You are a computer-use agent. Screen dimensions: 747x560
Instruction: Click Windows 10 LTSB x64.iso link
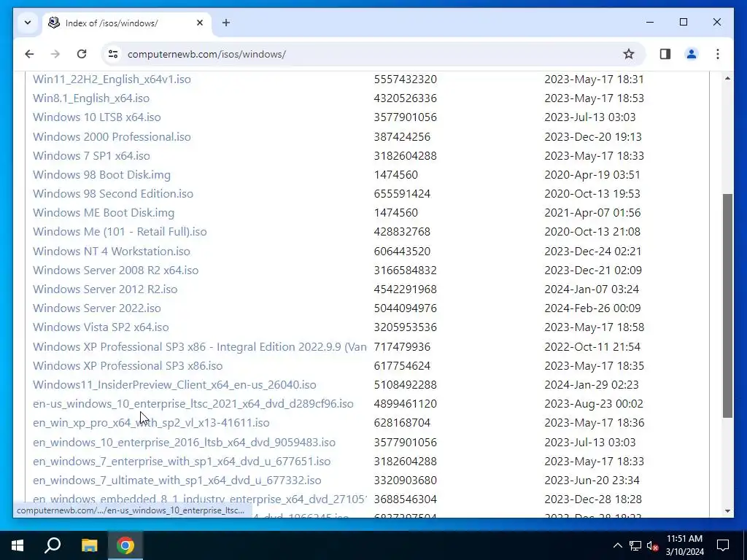coord(97,117)
